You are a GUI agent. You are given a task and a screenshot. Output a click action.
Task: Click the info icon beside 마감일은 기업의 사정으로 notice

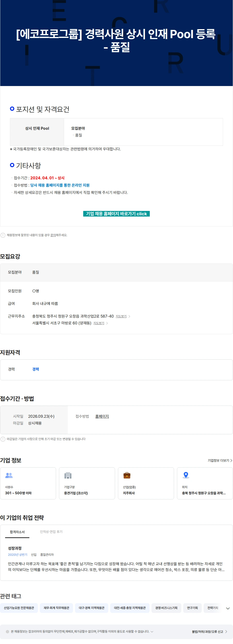[x=3, y=439]
